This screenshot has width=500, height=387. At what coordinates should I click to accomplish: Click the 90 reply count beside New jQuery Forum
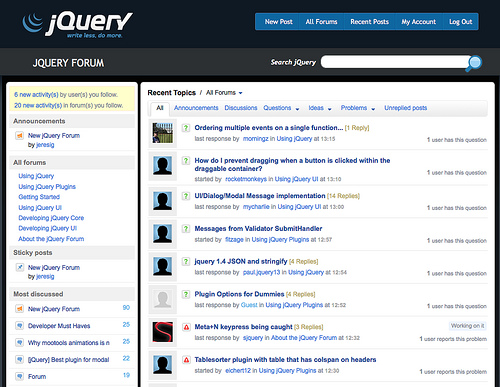[x=126, y=308]
